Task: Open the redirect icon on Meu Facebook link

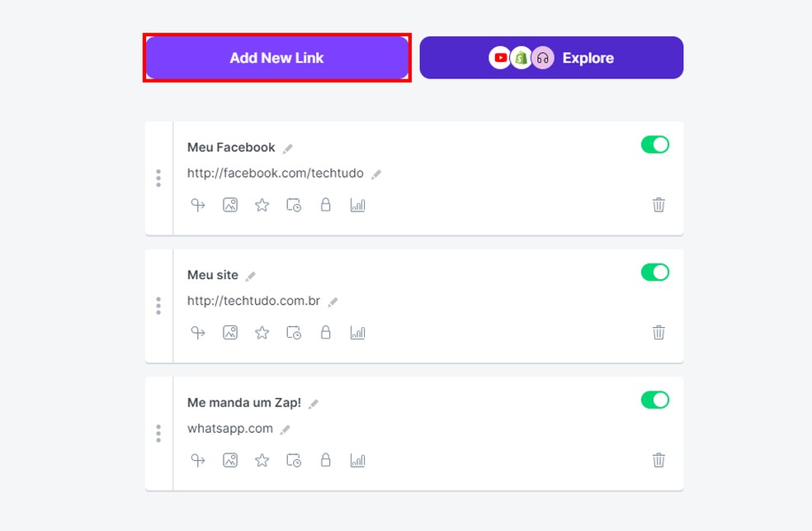Action: tap(197, 205)
